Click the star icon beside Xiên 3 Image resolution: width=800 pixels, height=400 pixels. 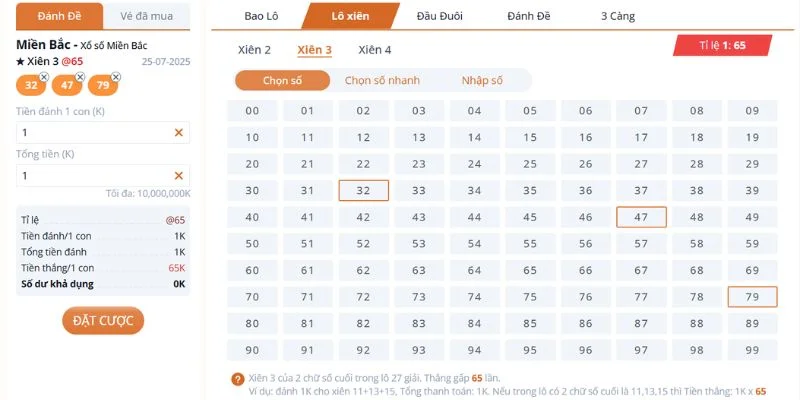coord(21,62)
